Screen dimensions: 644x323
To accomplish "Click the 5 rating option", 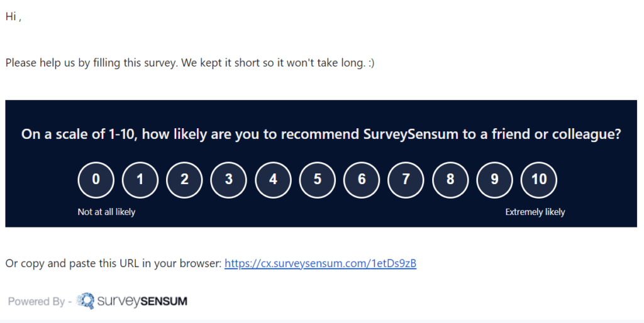I will (318, 179).
